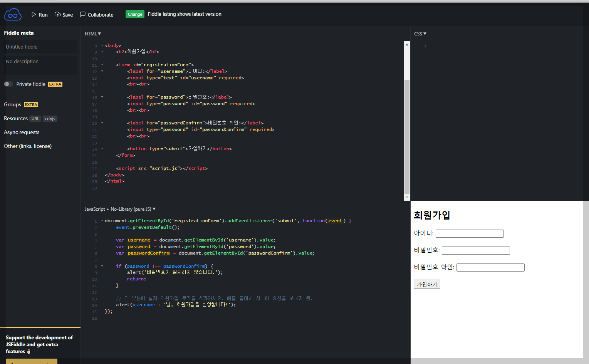Click the cdnjs tag next to Resources

click(x=50, y=119)
